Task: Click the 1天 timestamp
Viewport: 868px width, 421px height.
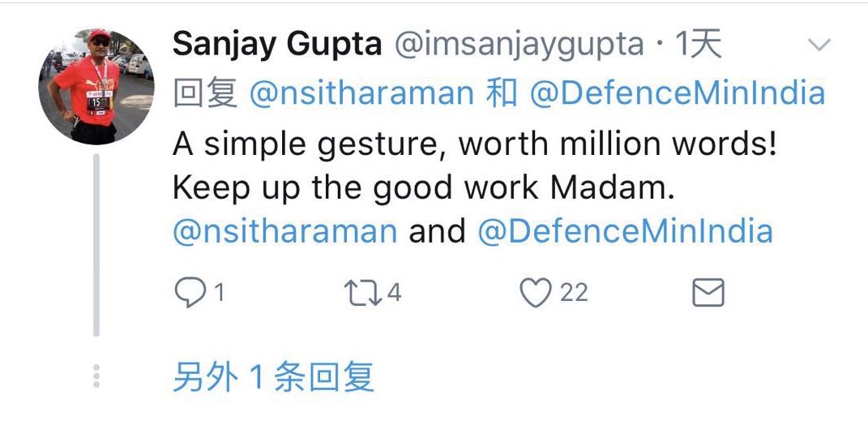Action: 699,45
